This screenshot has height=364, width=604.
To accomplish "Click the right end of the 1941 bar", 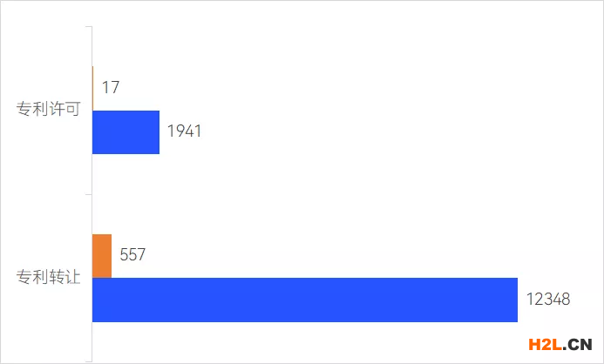I will pos(157,132).
